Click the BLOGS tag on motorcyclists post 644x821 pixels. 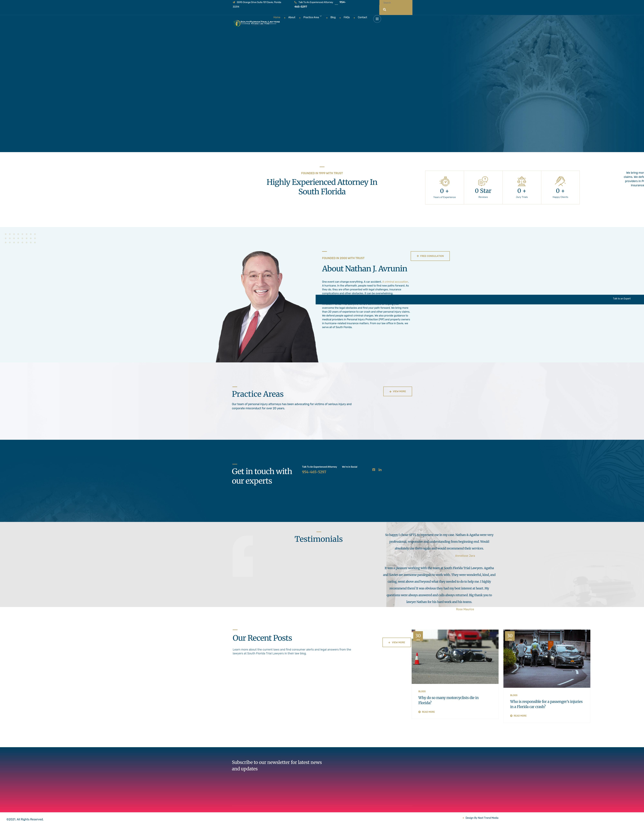pyautogui.click(x=422, y=692)
